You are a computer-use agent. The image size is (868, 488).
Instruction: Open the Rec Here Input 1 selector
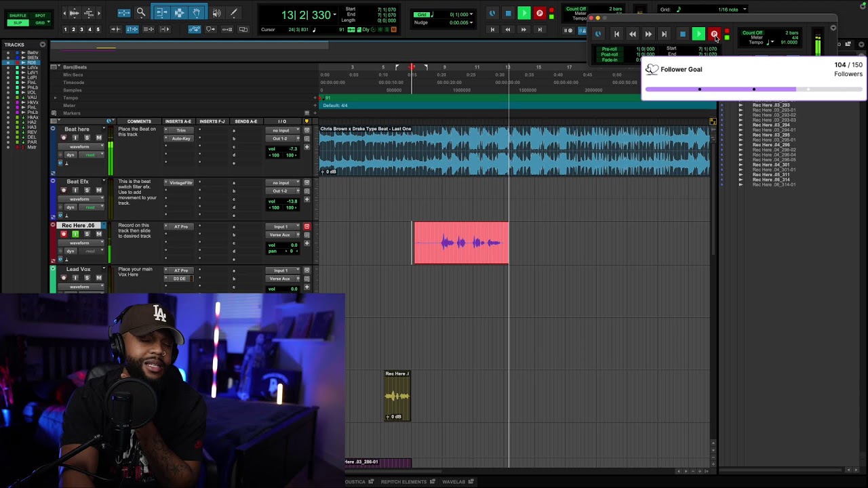pyautogui.click(x=281, y=227)
